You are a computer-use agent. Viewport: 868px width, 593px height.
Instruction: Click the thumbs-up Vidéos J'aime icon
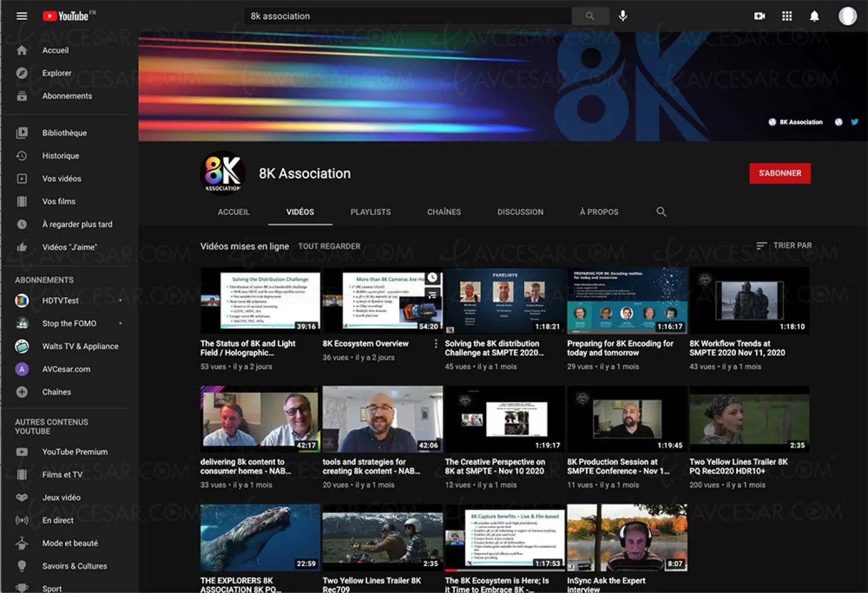tap(22, 247)
